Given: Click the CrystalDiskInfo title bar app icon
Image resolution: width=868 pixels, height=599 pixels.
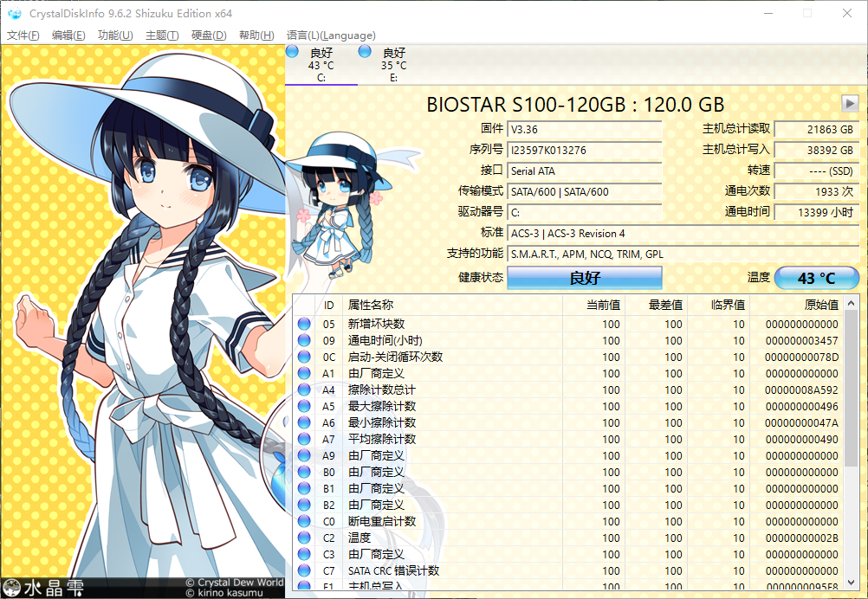Looking at the screenshot, I should point(15,13).
